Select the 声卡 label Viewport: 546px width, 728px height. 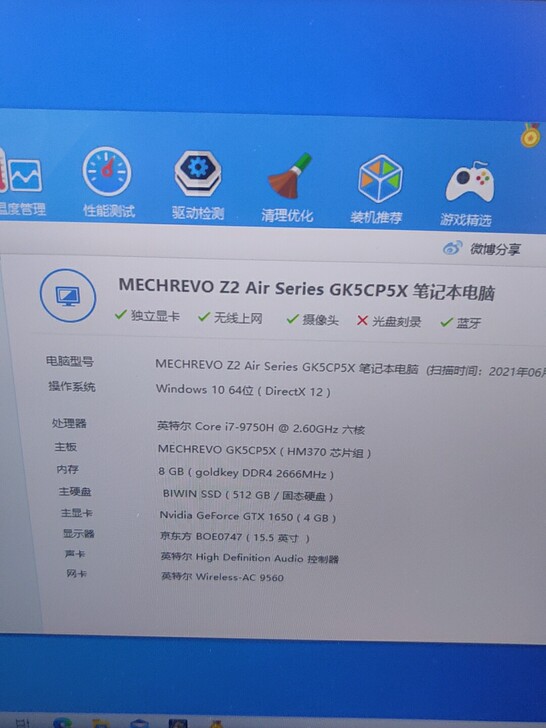[x=75, y=553]
